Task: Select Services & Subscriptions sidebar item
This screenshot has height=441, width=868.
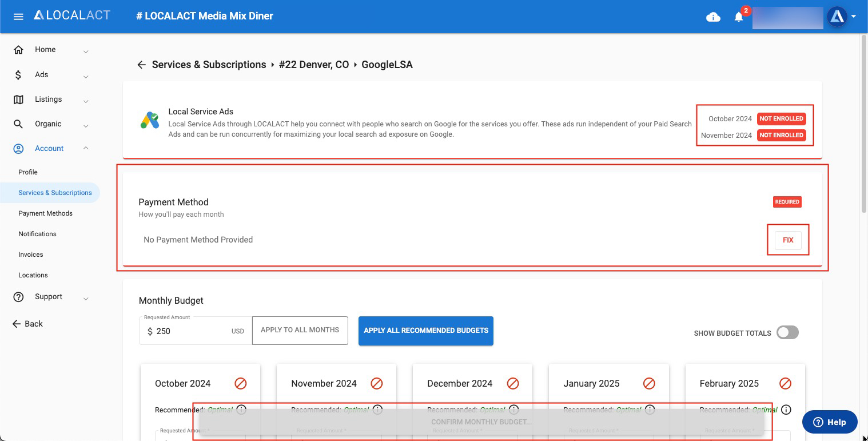Action: 50,193
